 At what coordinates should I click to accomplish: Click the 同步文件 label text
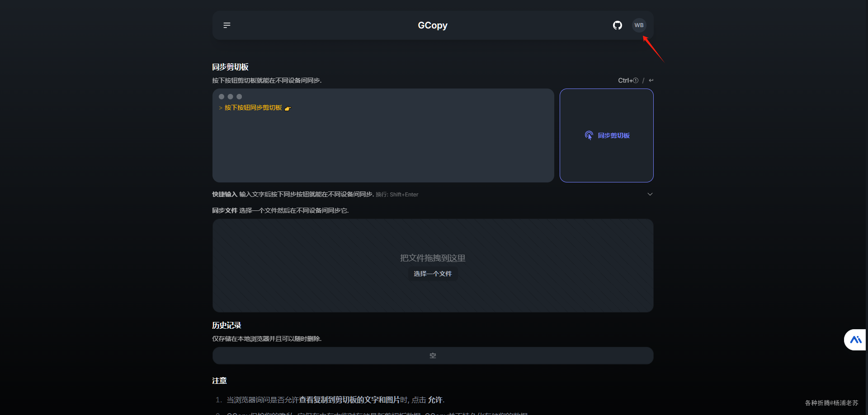click(225, 210)
